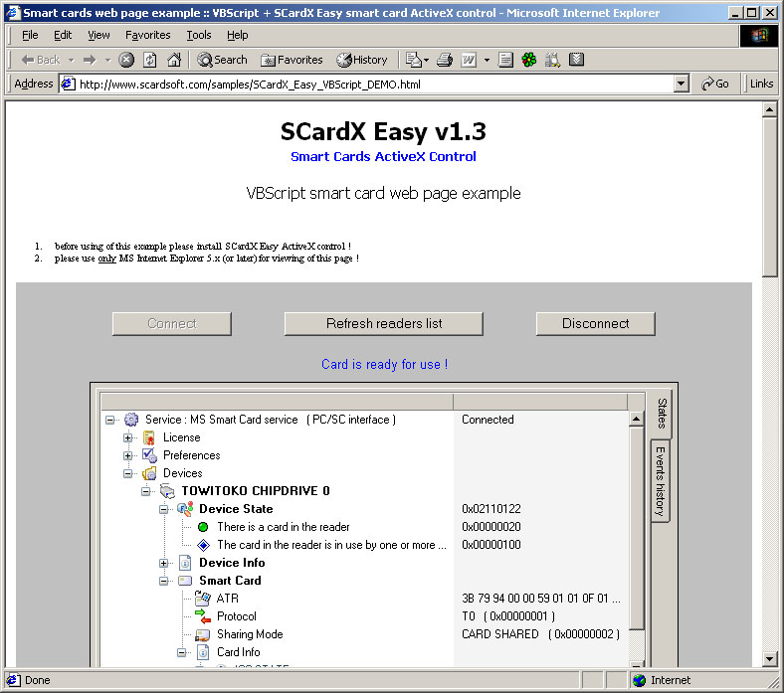Viewport: 784px width, 693px height.
Task: Click the last toolbar icon after ICQ
Action: [x=576, y=60]
